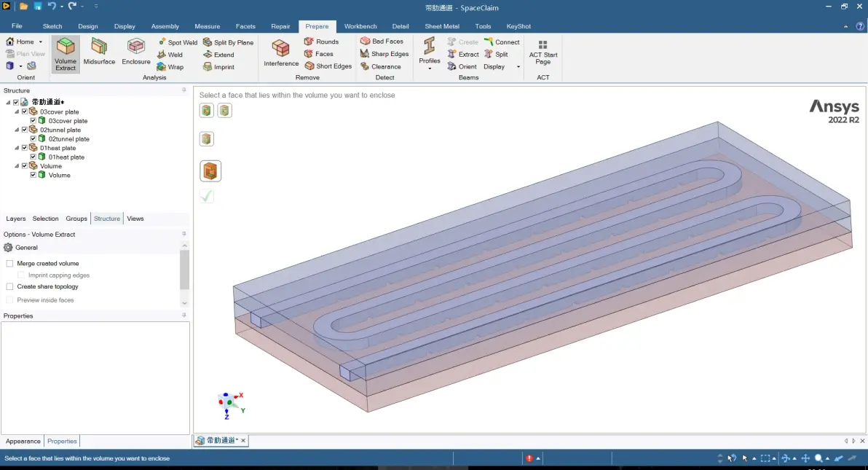Click the save icon in title bar
Image resolution: width=868 pixels, height=470 pixels.
[x=38, y=7]
